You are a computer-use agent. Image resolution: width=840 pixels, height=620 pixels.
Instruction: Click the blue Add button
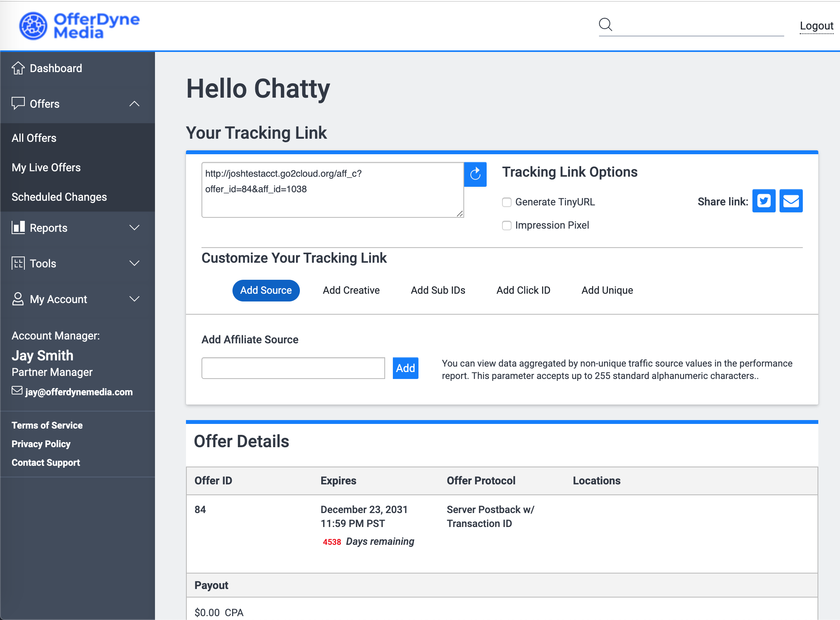[x=405, y=368]
